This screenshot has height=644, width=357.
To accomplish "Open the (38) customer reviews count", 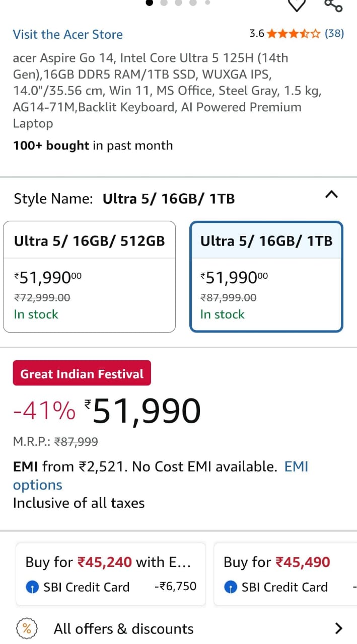I will click(x=334, y=34).
